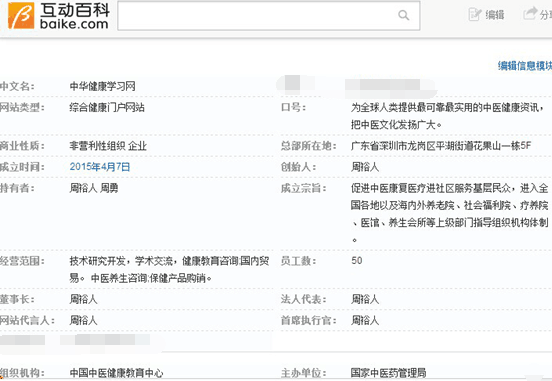Image resolution: width=552 pixels, height=381 pixels.
Task: Focus the search input box
Action: (x=269, y=15)
